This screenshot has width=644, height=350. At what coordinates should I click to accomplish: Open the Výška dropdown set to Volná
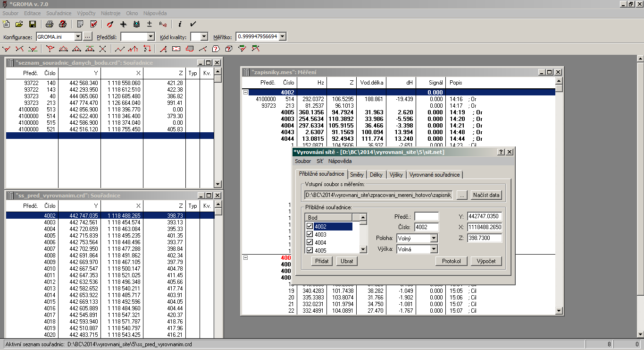pos(434,249)
